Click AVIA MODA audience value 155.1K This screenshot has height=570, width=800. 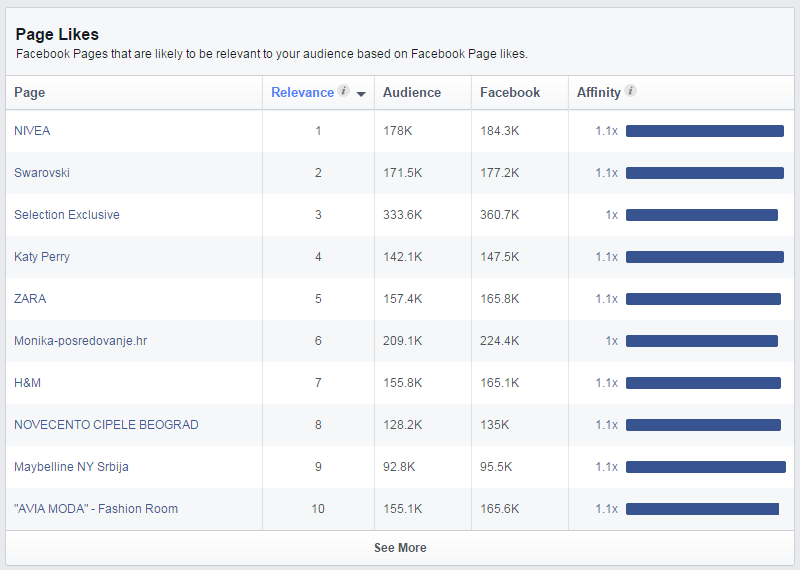(x=403, y=509)
